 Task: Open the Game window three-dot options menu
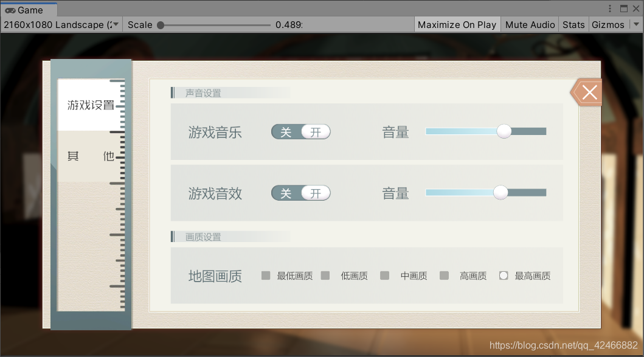tap(610, 9)
